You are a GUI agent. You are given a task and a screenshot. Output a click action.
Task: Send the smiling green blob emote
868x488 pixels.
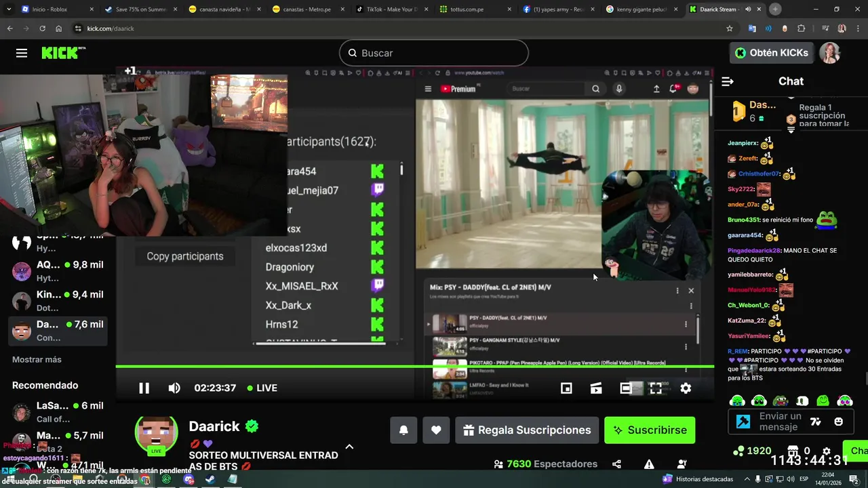coord(823,401)
